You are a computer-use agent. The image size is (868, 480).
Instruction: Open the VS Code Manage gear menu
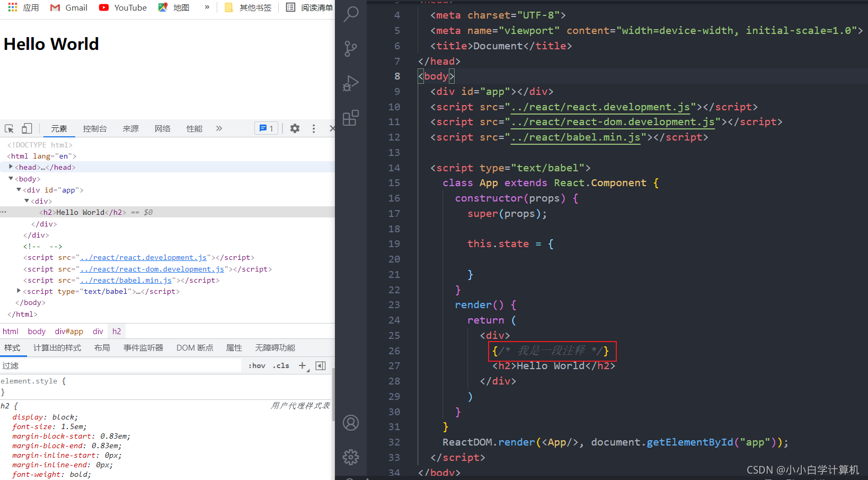(x=351, y=457)
